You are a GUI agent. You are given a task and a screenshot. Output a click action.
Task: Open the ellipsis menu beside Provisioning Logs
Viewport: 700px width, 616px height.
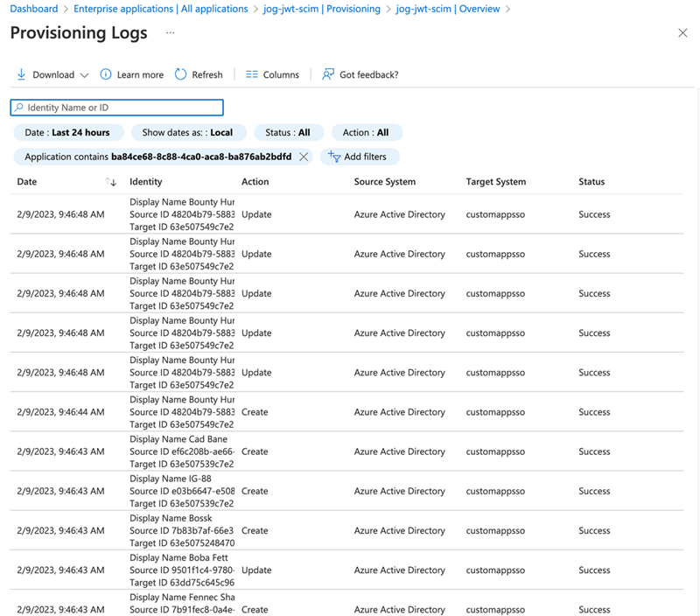pos(170,33)
